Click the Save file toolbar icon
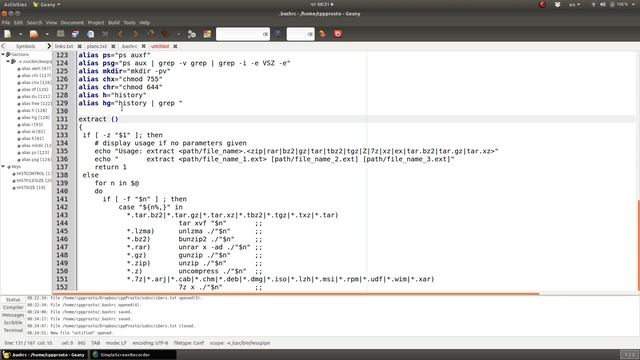The height and width of the screenshot is (360, 640). tap(60, 34)
